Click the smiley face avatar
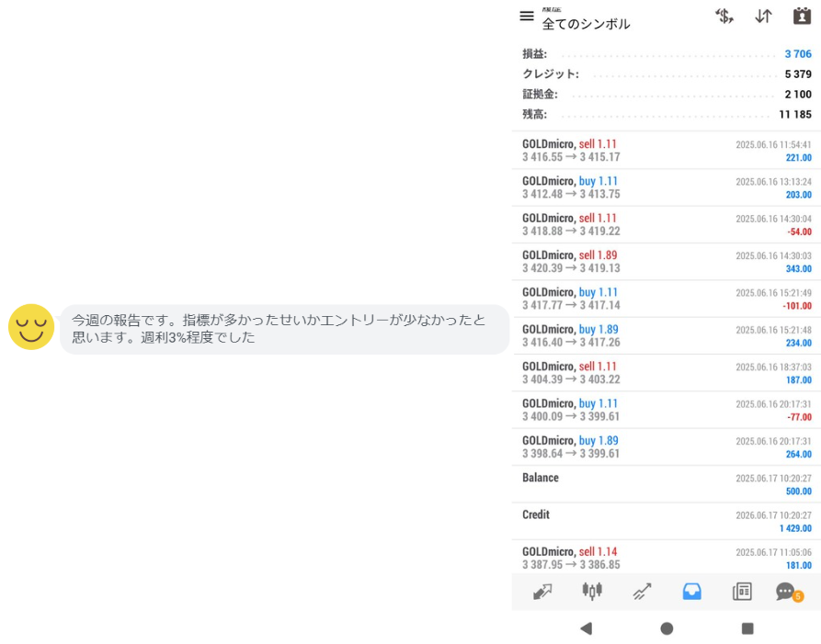Image resolution: width=821 pixels, height=644 pixels. [x=31, y=327]
